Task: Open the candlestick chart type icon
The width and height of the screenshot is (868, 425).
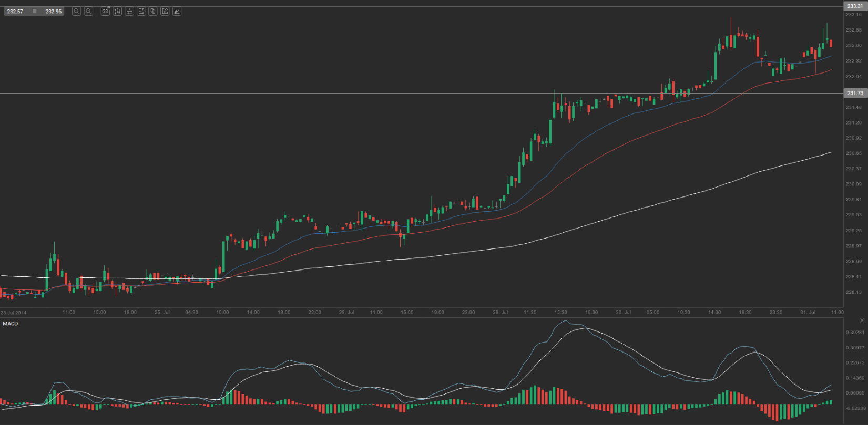Action: pos(117,11)
